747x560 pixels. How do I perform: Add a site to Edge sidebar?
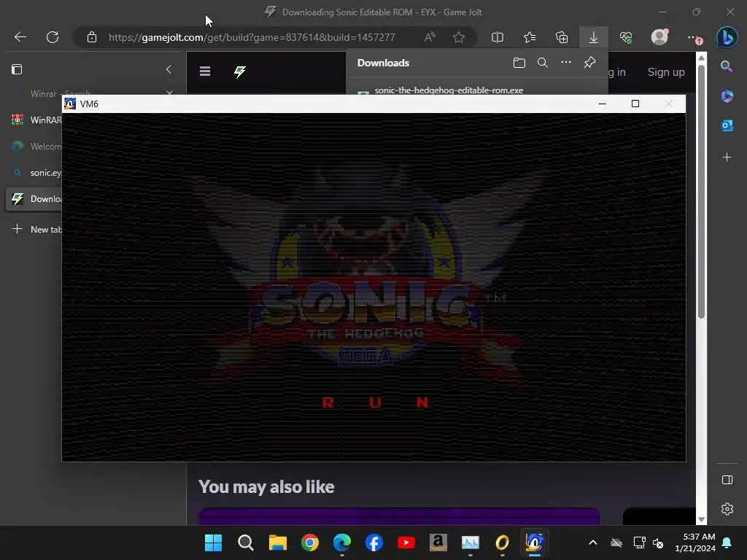pos(727,157)
